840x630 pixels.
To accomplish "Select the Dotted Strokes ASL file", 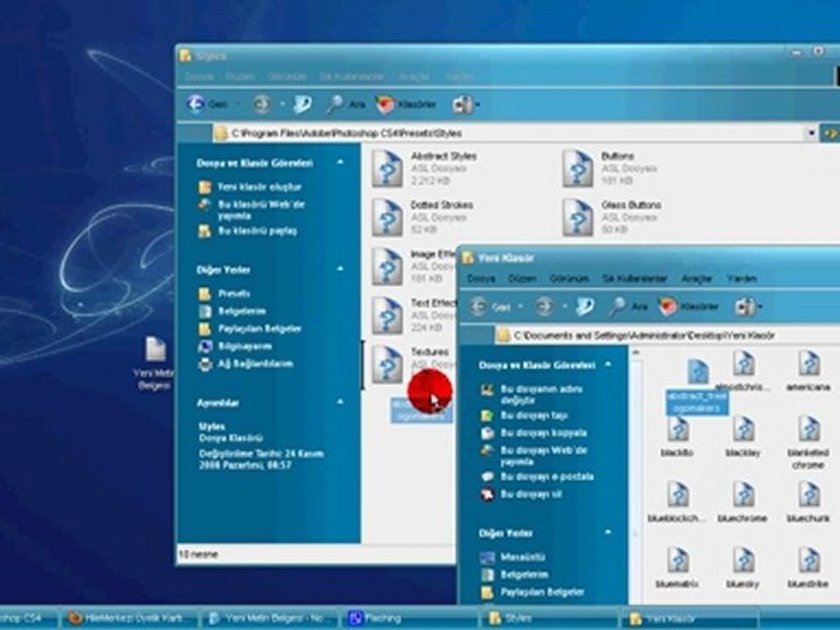I will (423, 217).
